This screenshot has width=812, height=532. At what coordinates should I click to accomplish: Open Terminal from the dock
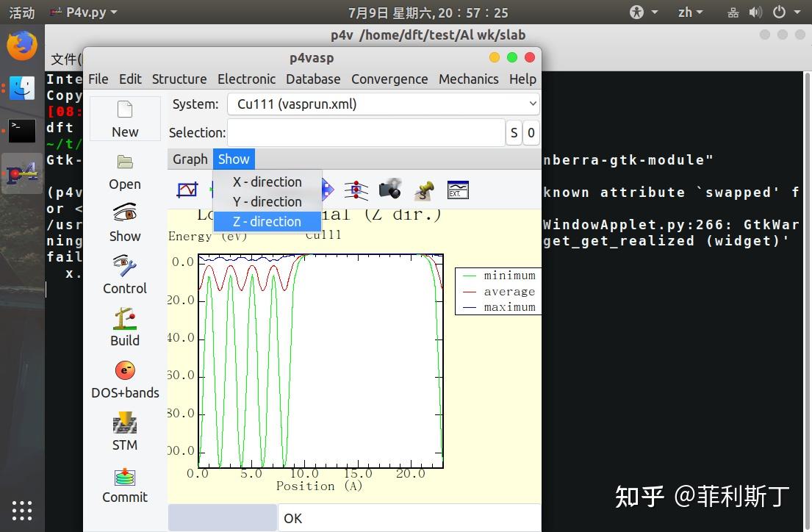(x=22, y=131)
